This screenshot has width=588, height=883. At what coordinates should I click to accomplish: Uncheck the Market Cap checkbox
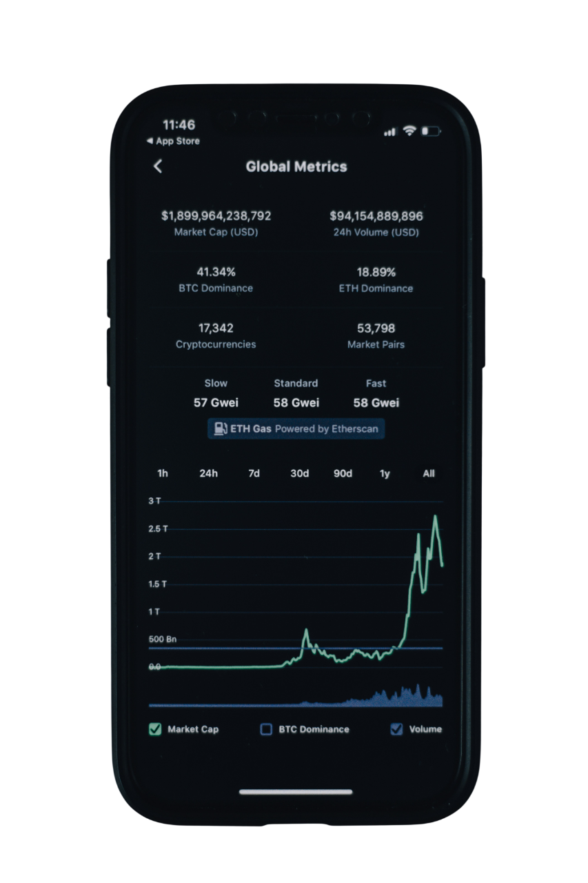pyautogui.click(x=155, y=729)
